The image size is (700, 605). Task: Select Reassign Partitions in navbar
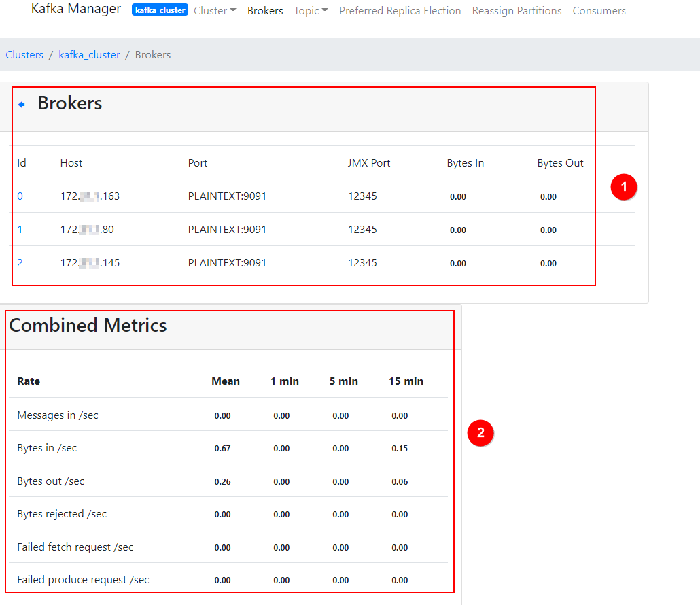[517, 11]
